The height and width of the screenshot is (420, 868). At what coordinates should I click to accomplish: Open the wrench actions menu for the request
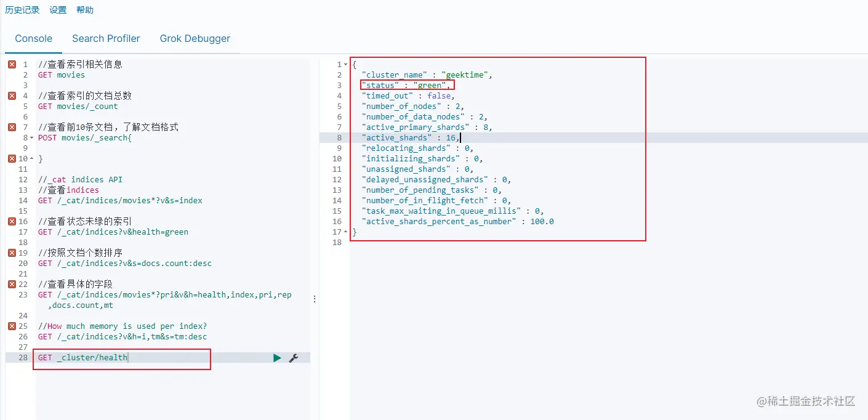coord(294,358)
